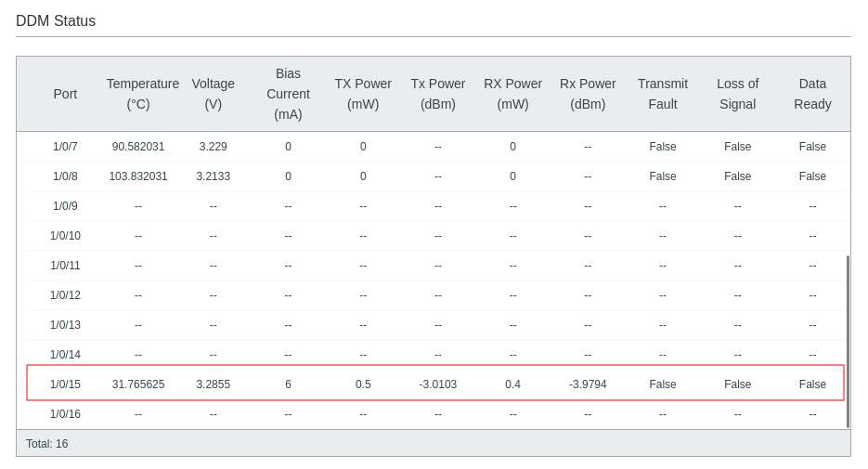Image resolution: width=868 pixels, height=469 pixels.
Task: Click the Voltage (V) column header
Action: 213,94
